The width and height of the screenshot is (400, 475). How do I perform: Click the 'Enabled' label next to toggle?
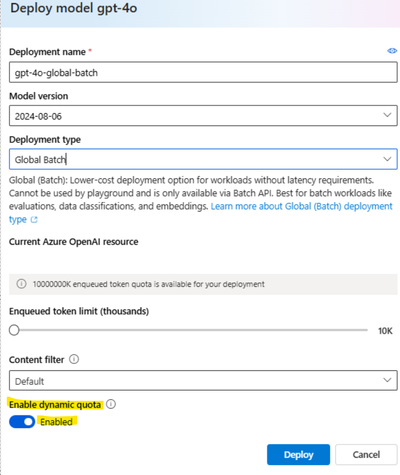tap(56, 422)
